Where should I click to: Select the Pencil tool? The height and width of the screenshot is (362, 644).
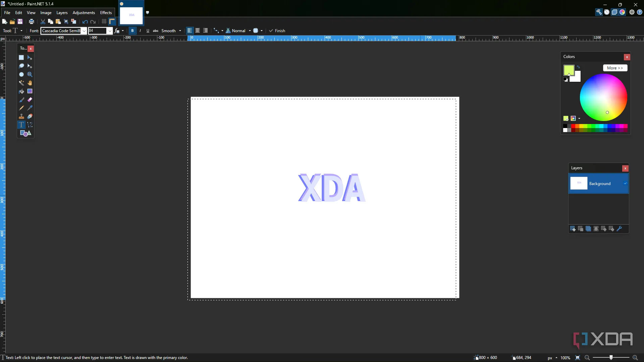pos(21,108)
